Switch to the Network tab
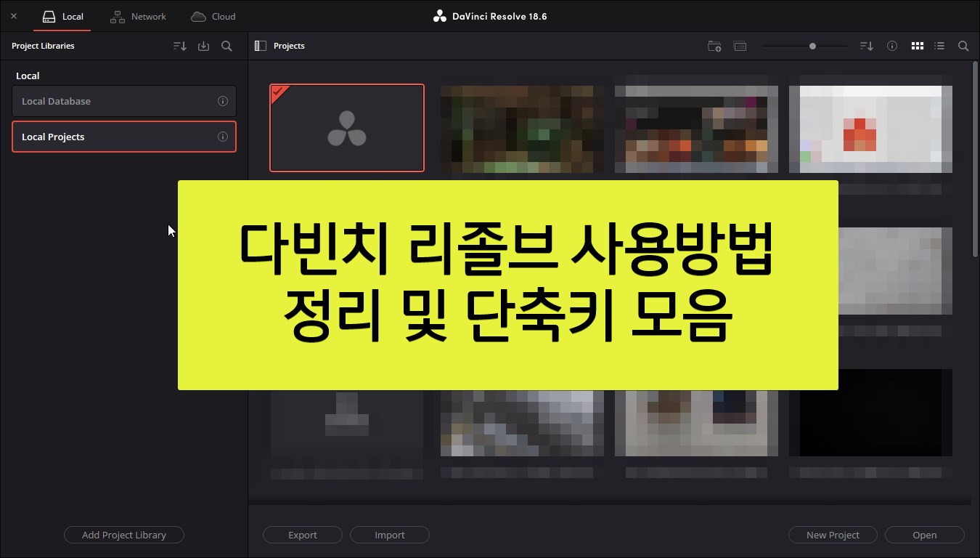The width and height of the screenshot is (980, 558). (x=138, y=16)
